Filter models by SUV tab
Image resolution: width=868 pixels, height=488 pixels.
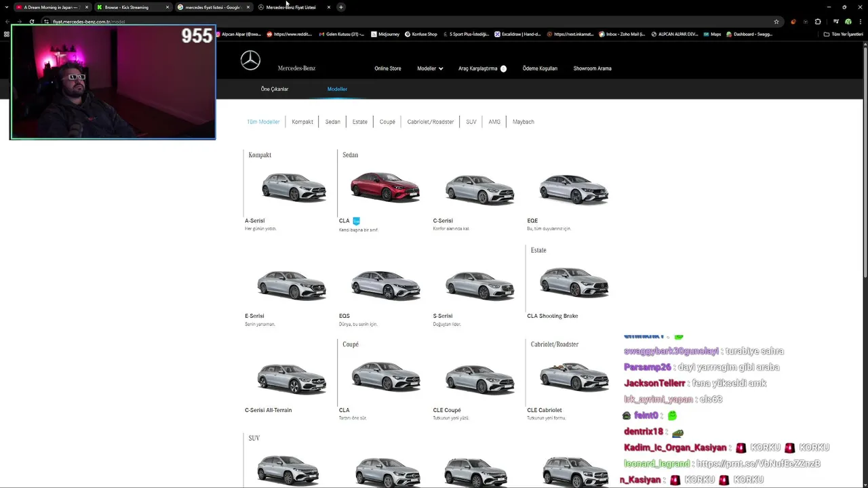(471, 122)
